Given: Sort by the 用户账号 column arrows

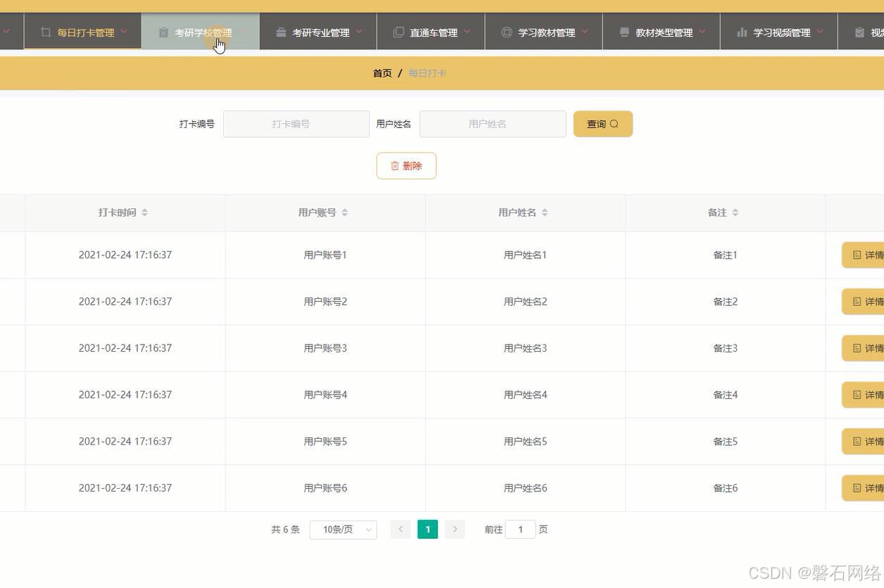Looking at the screenshot, I should click(345, 212).
